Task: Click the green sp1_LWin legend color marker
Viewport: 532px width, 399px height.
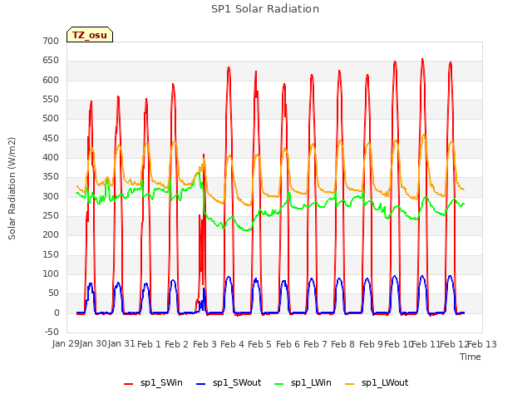Action: coord(279,384)
